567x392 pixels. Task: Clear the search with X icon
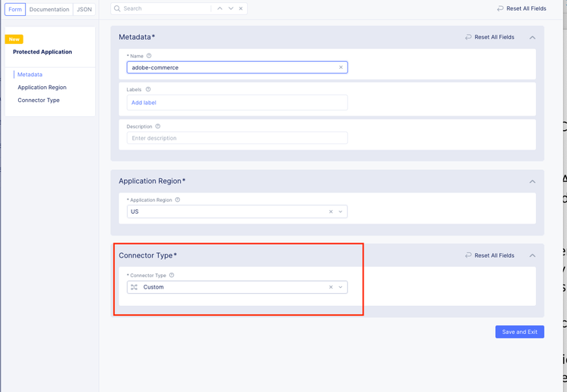241,8
